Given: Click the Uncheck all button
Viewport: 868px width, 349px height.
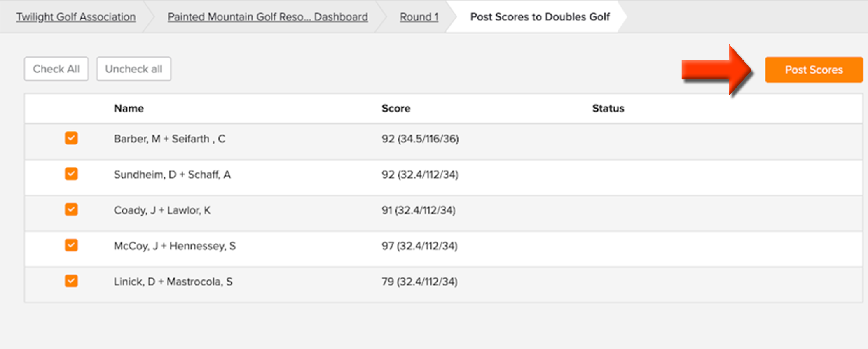Looking at the screenshot, I should pyautogui.click(x=133, y=69).
